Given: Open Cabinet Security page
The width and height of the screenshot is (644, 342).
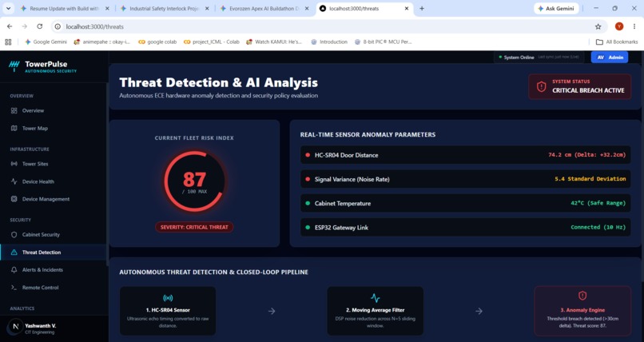Looking at the screenshot, I should pos(54,234).
